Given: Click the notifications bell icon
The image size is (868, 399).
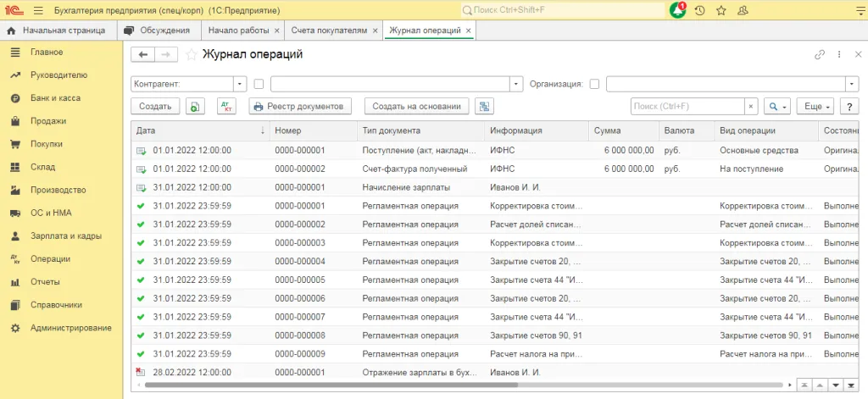Looking at the screenshot, I should (677, 10).
